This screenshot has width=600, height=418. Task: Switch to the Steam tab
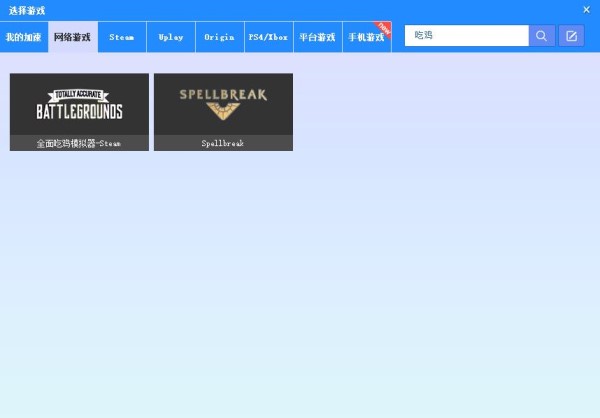coord(122,37)
